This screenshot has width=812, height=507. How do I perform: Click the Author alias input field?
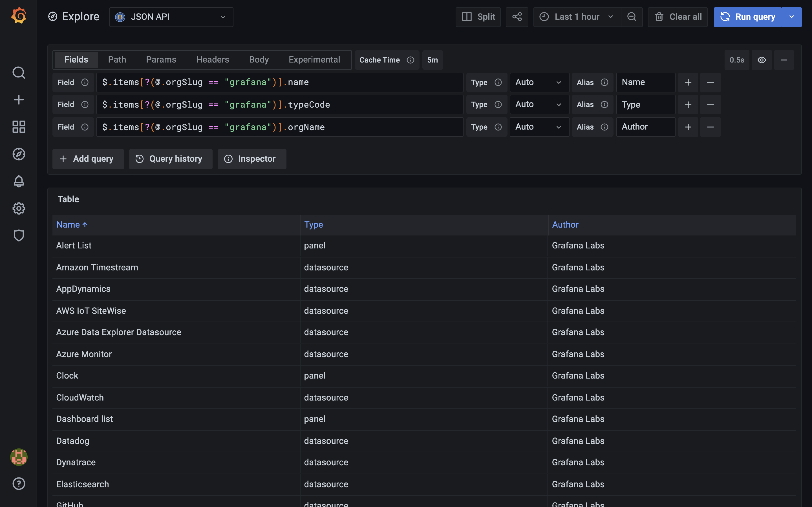[x=645, y=127]
